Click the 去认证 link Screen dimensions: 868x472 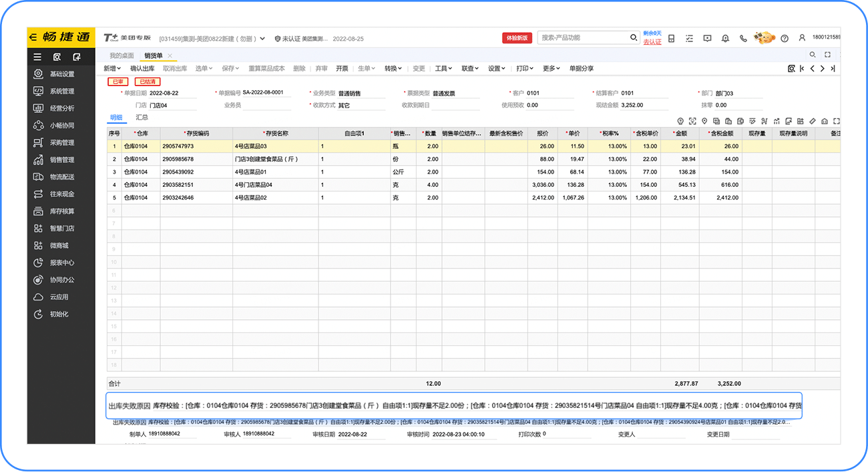(x=652, y=42)
